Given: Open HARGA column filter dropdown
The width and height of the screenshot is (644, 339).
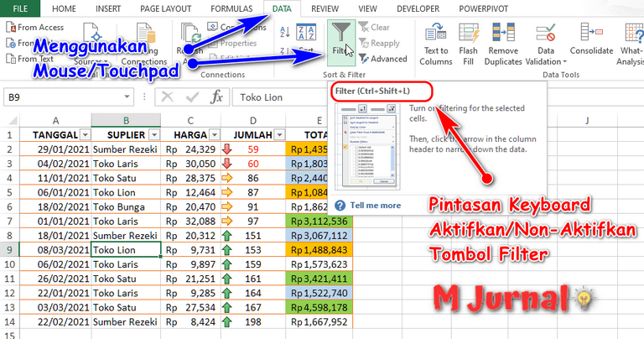Looking at the screenshot, I should pyautogui.click(x=215, y=135).
